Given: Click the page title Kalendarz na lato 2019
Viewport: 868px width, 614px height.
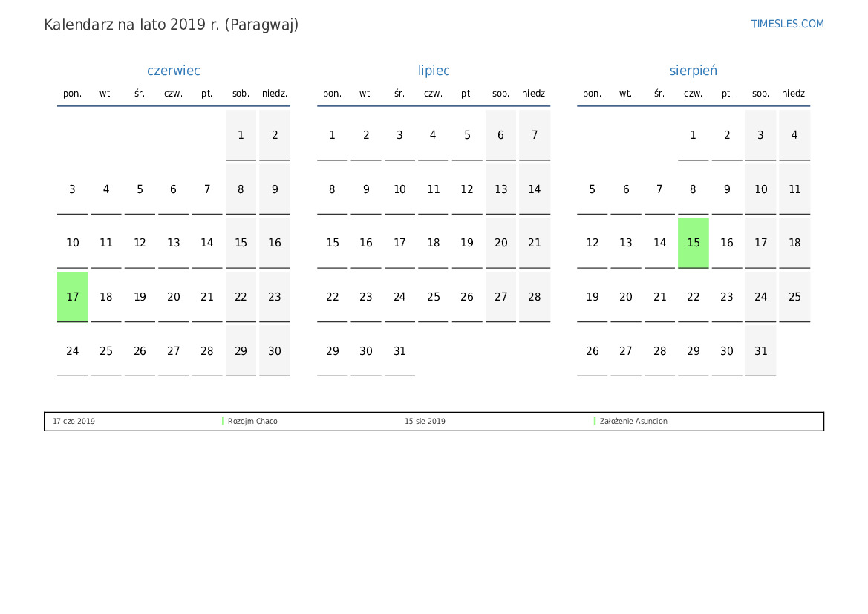Looking at the screenshot, I should point(171,25).
